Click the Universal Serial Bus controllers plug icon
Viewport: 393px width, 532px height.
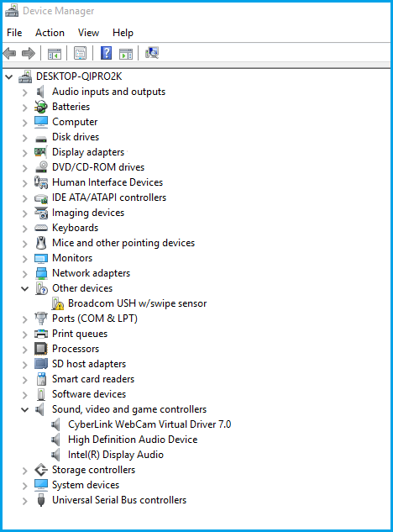point(41,500)
